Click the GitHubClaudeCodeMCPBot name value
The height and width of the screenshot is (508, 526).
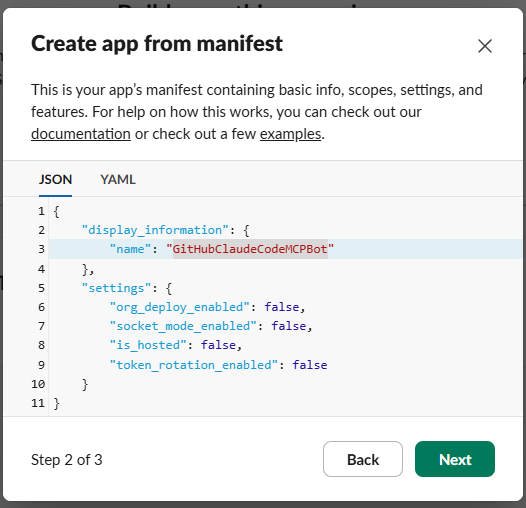tap(250, 249)
